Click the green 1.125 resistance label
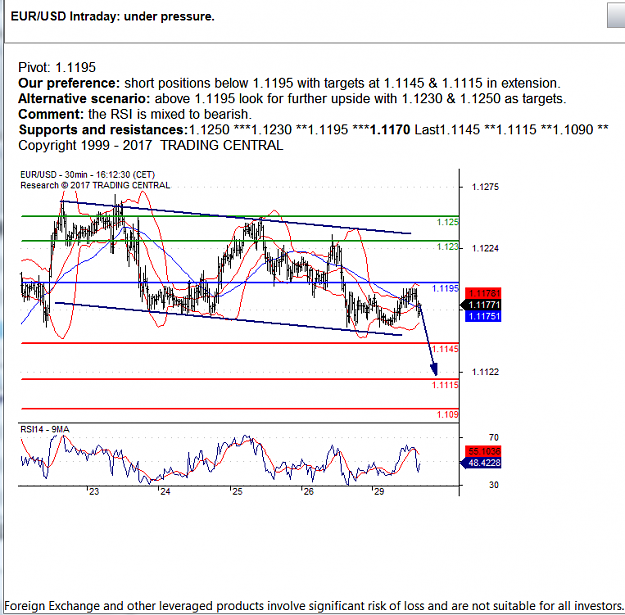 pos(448,222)
